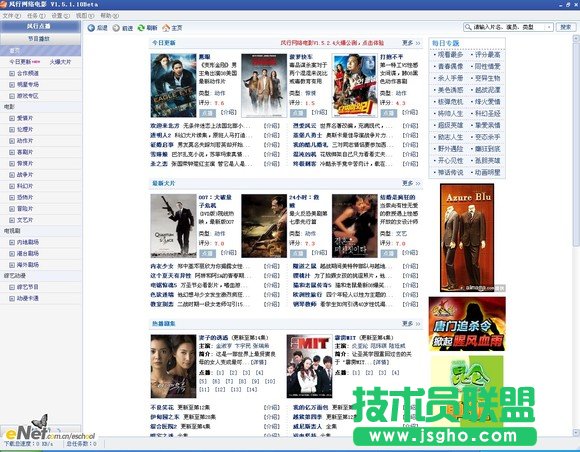Expand the 动漫卡通 box icon
Viewport: 580px width, 452px height.
click(x=12, y=298)
